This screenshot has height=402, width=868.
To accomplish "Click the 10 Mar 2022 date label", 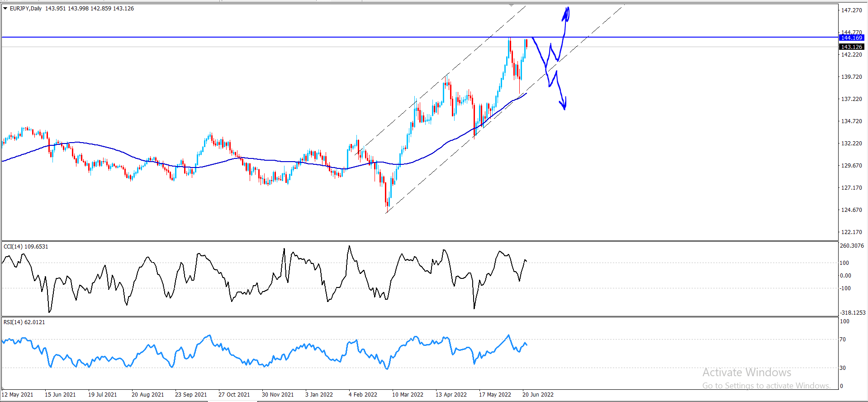I will click(x=408, y=395).
